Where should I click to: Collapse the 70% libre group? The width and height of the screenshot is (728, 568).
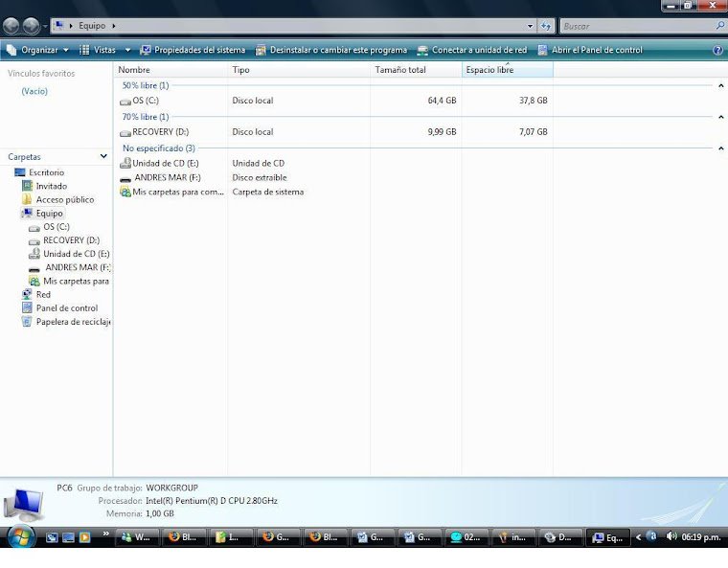pyautogui.click(x=721, y=117)
